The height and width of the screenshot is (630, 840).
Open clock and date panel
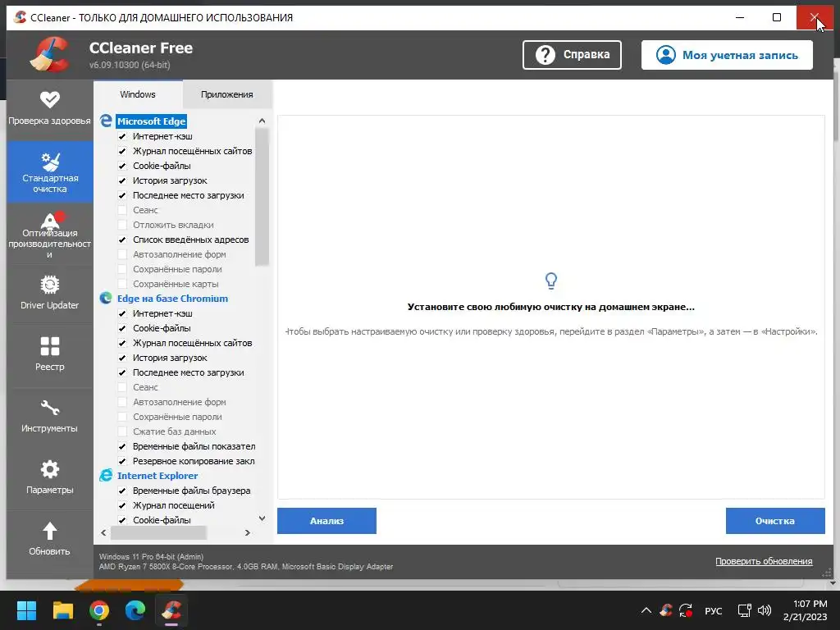806,610
